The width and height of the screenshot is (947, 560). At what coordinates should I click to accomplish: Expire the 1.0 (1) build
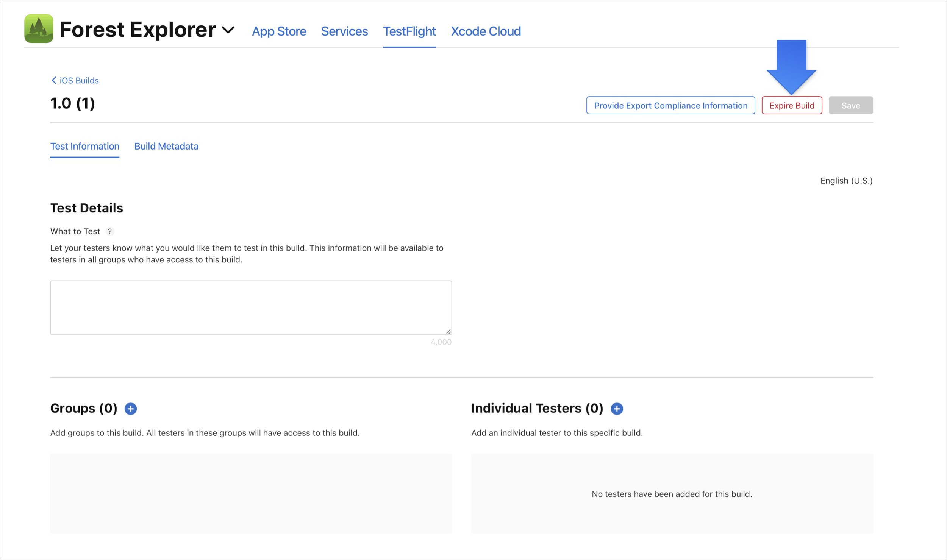pos(792,105)
